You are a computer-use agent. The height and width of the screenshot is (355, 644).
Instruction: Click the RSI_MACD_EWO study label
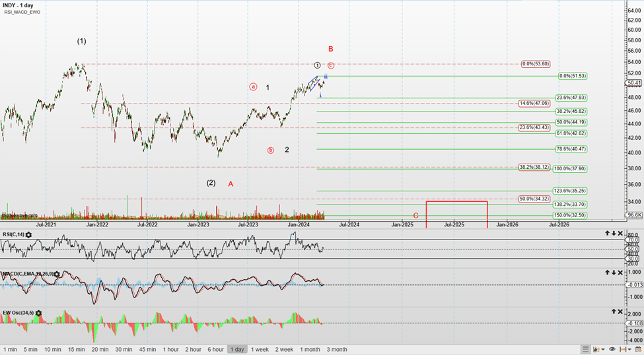click(x=22, y=13)
